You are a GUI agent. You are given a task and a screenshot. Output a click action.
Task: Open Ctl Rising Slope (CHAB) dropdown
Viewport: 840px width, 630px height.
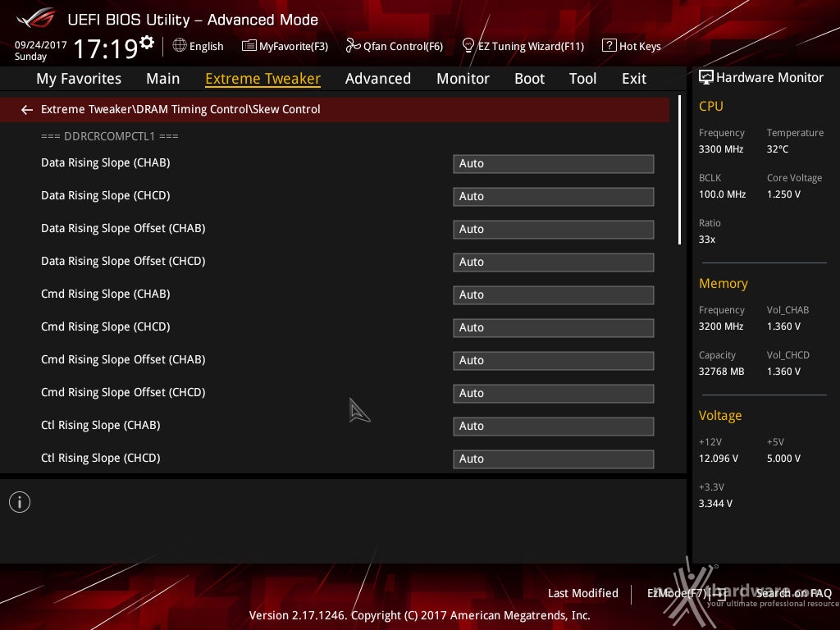pos(554,427)
